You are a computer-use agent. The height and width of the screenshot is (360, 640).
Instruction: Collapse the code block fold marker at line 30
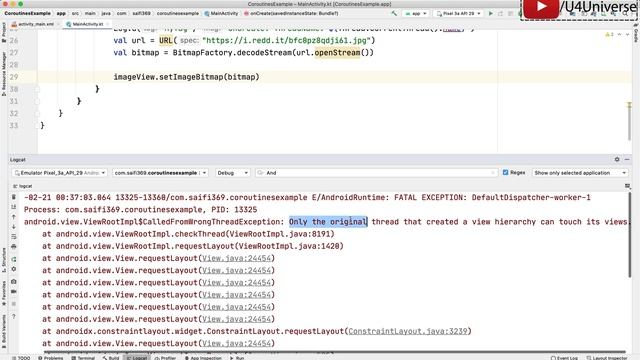pos(37,89)
